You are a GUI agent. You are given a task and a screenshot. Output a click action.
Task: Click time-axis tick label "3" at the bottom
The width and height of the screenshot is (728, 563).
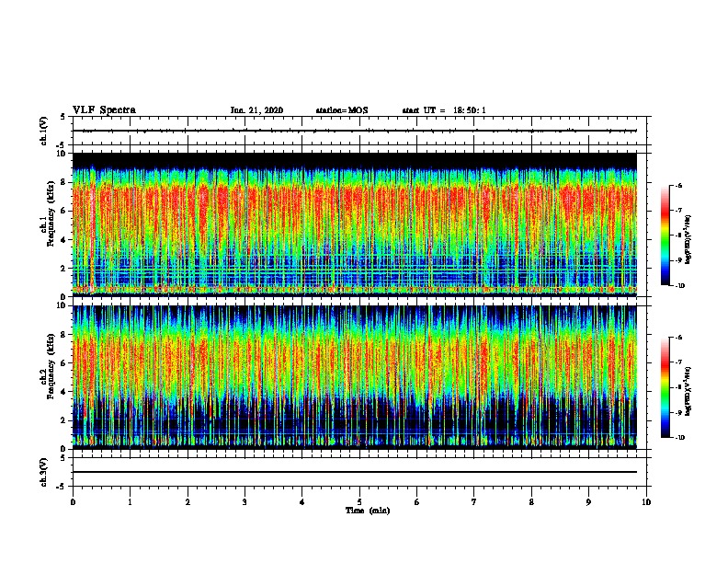(x=245, y=502)
